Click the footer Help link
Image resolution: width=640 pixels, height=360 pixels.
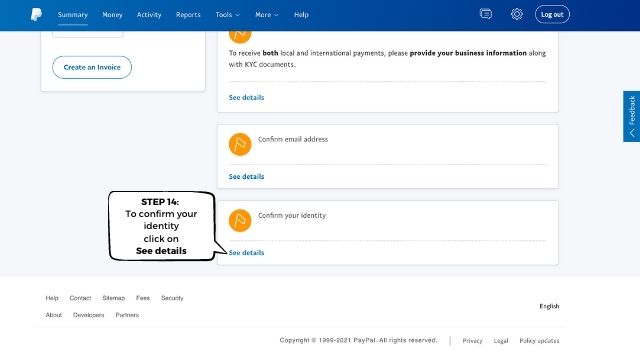(52, 298)
